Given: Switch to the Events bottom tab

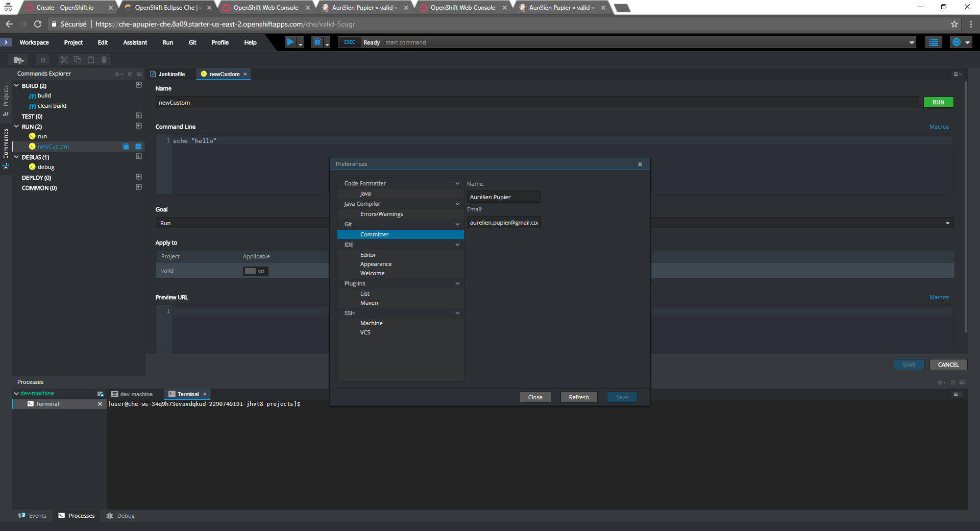Looking at the screenshot, I should click(33, 516).
